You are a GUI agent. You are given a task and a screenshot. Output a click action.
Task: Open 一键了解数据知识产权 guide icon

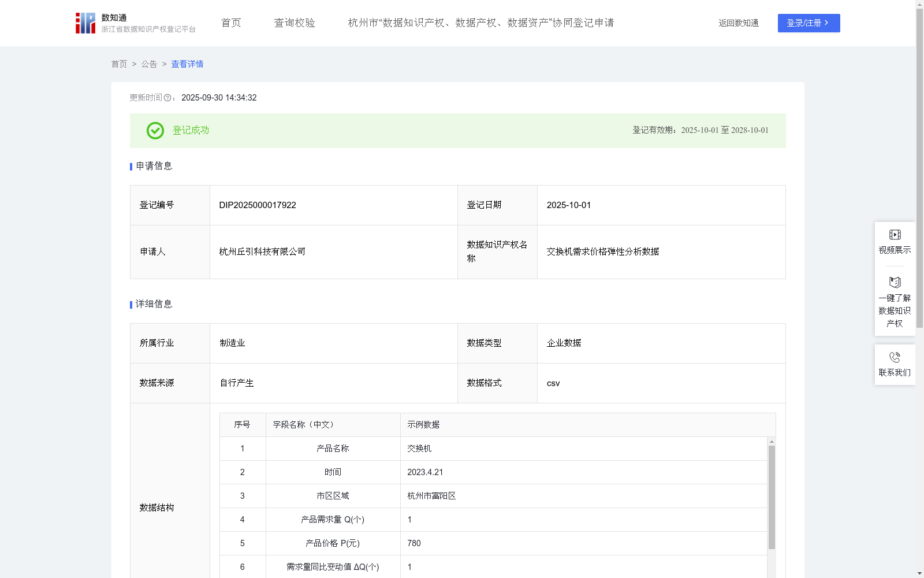(x=895, y=282)
